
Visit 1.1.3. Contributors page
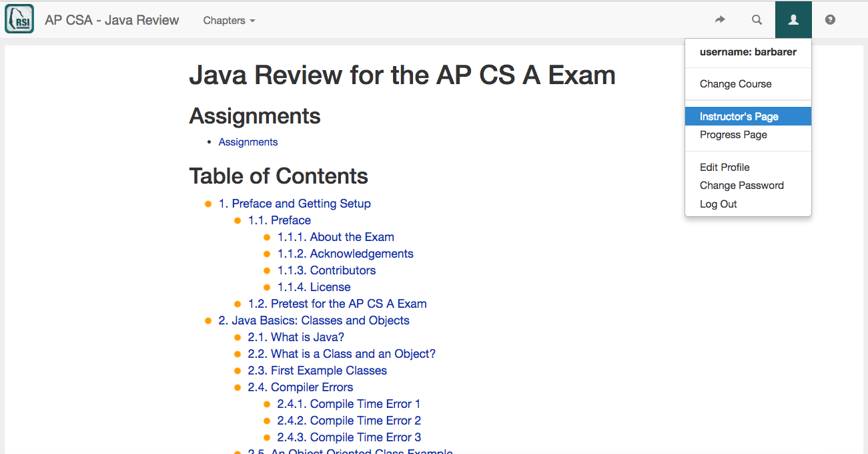[x=327, y=270]
